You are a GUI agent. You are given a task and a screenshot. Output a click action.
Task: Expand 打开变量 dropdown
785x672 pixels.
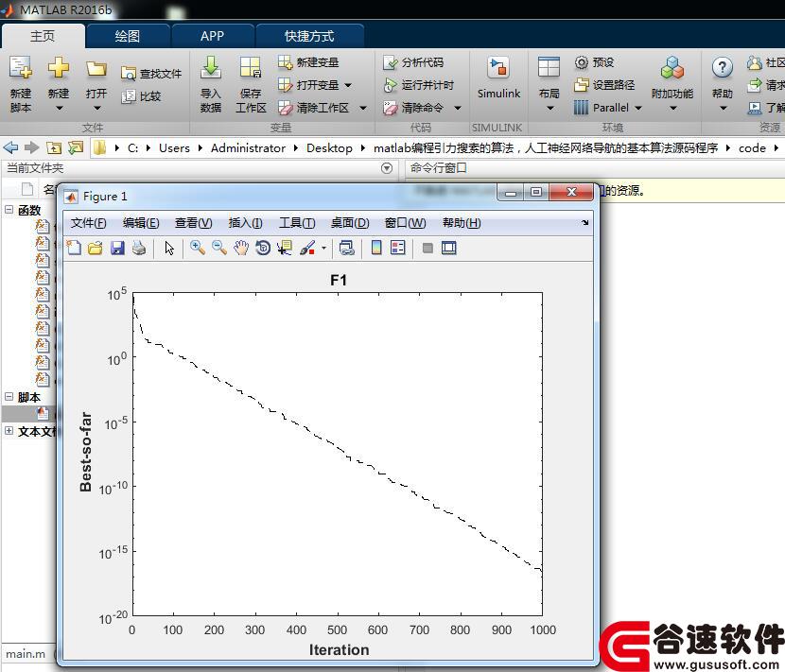point(348,85)
